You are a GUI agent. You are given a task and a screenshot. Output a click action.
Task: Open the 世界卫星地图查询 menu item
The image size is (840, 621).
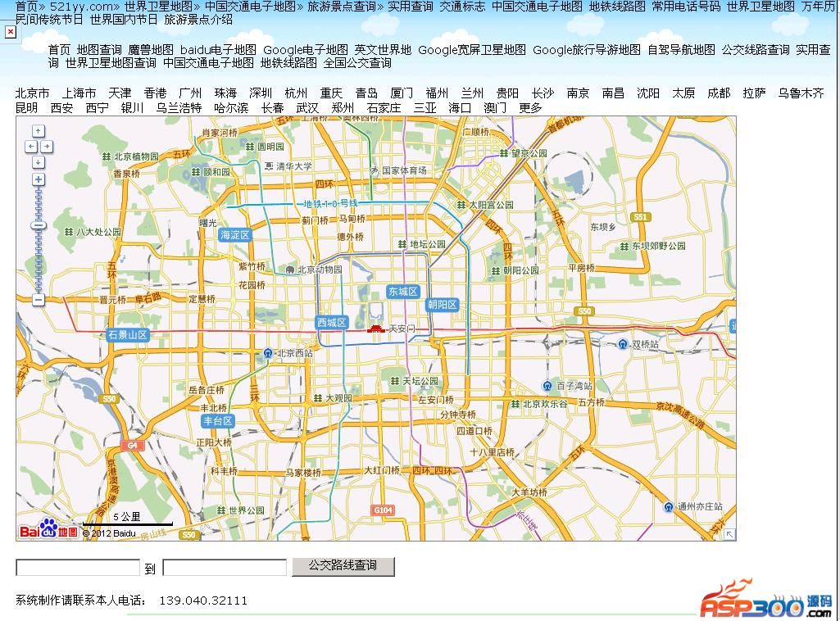111,62
